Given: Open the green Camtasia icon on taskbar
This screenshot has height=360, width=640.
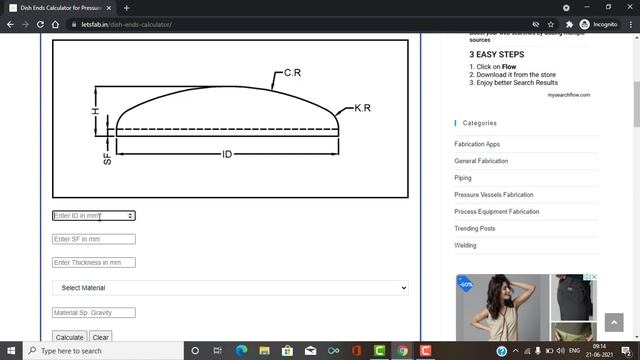Looking at the screenshot, I should coord(380,351).
